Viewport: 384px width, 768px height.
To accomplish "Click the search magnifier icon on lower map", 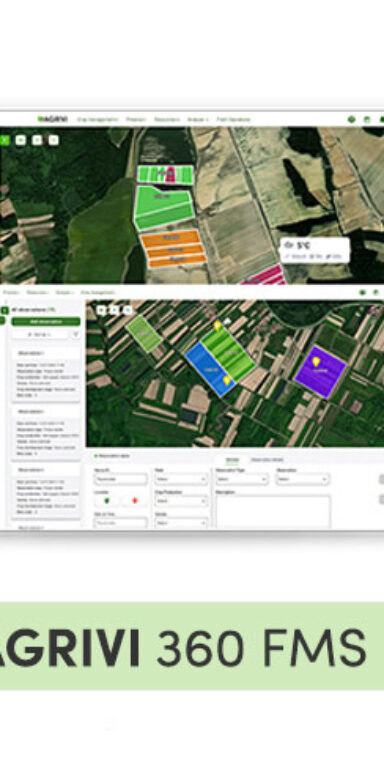I will (x=128, y=310).
